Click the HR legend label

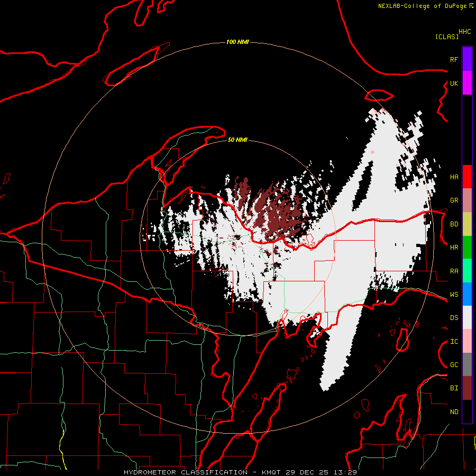(454, 248)
